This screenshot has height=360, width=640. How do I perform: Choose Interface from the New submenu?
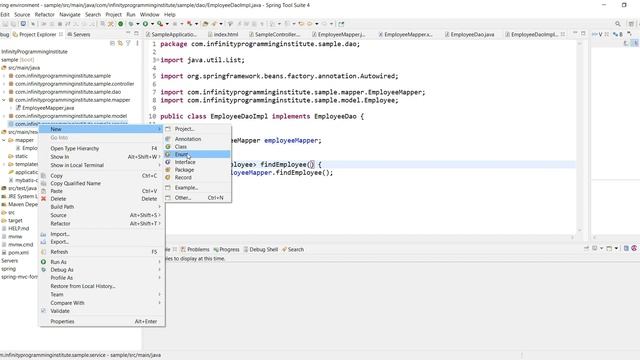click(x=197, y=162)
